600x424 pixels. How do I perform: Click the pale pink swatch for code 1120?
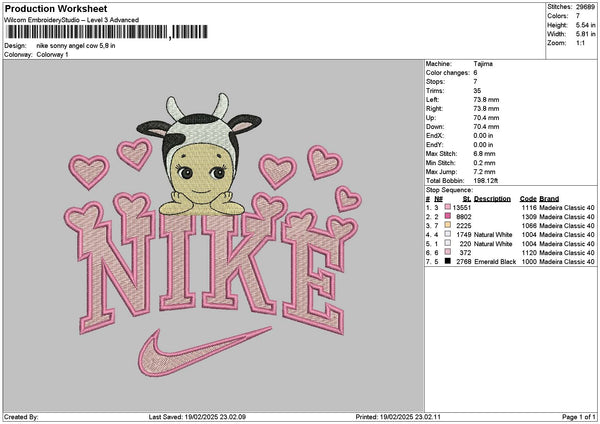pyautogui.click(x=447, y=252)
